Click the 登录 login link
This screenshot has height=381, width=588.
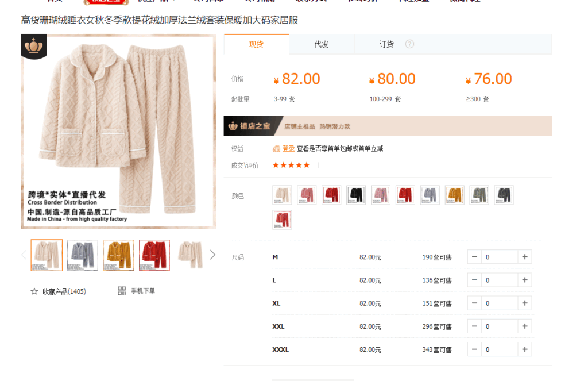click(288, 149)
